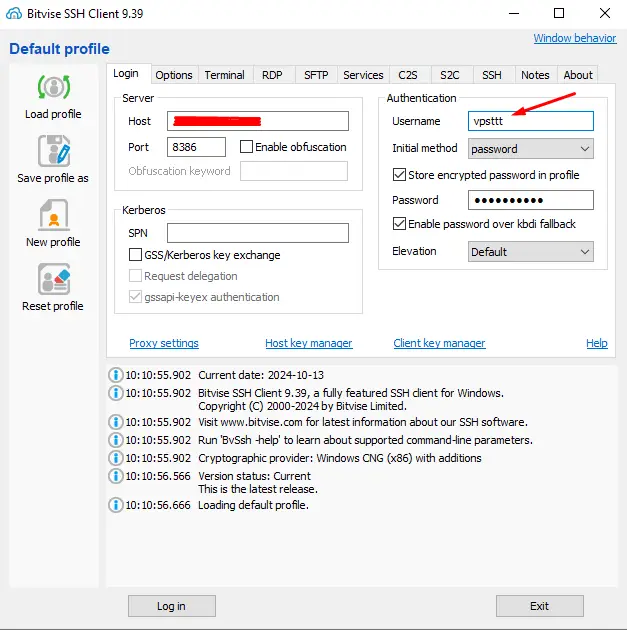Viewport: 627px width, 630px height.
Task: Click the New profile icon
Action: (x=54, y=215)
